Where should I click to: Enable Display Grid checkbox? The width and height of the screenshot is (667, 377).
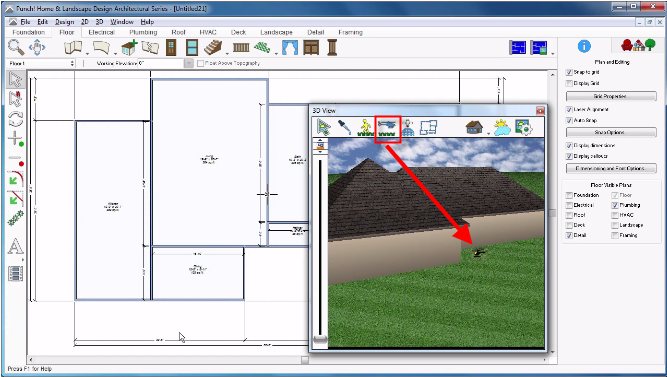[569, 83]
